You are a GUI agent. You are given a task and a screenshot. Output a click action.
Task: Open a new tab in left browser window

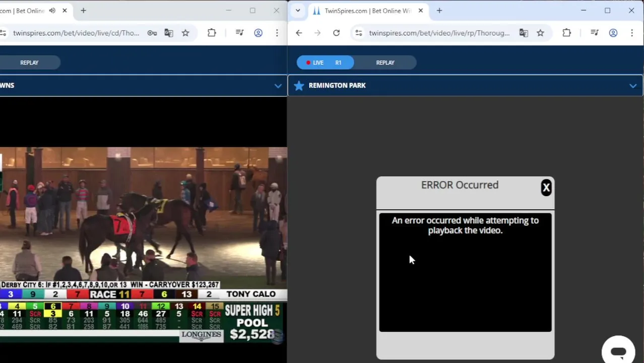click(83, 11)
